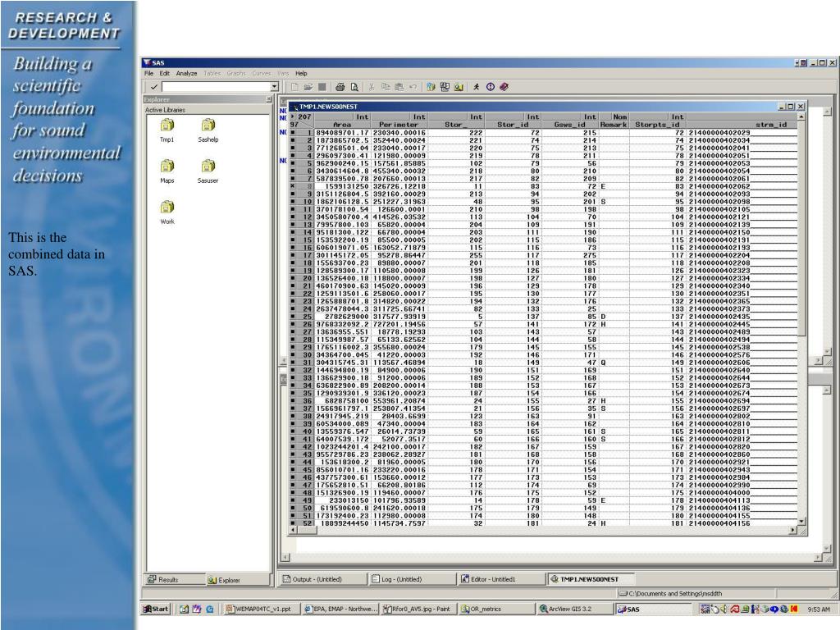Image resolution: width=840 pixels, height=630 pixels.
Task: Open the Tmp1 library icon
Action: pyautogui.click(x=167, y=126)
